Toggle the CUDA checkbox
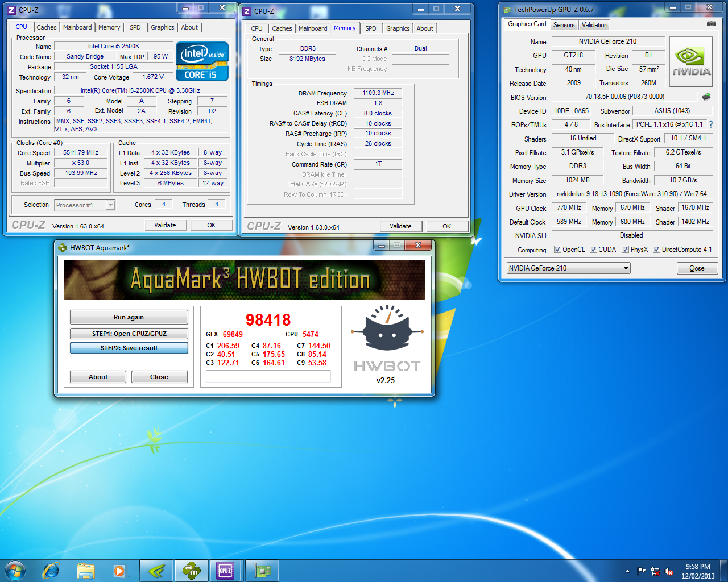The image size is (728, 582). point(593,250)
